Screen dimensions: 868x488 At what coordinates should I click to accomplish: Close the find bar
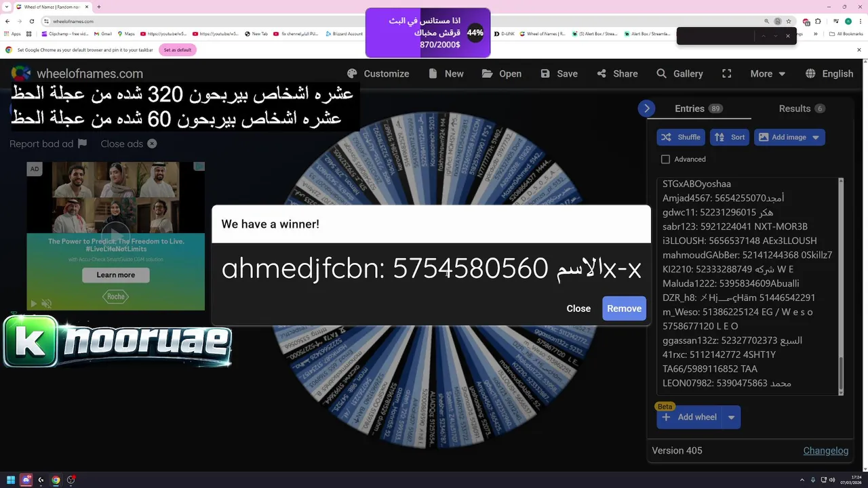tap(787, 36)
